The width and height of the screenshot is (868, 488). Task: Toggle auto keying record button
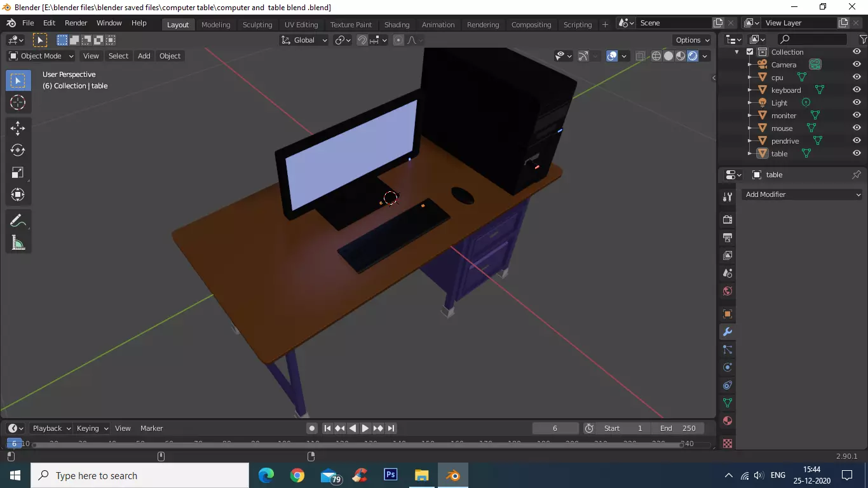[311, 428]
